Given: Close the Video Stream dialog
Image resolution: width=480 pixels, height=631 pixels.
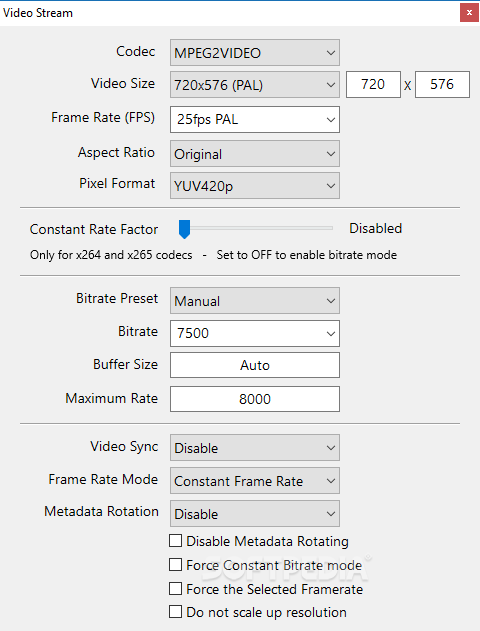Looking at the screenshot, I should click(x=469, y=13).
